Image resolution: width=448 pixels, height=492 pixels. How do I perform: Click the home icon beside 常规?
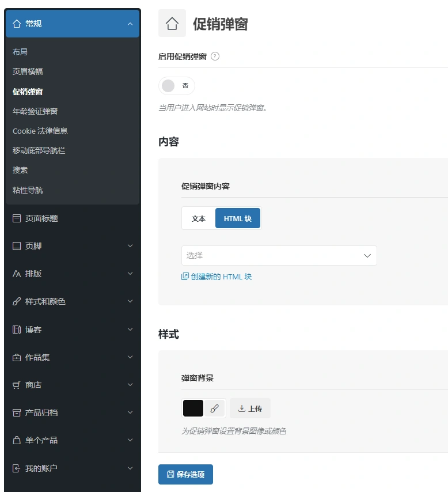[x=17, y=24]
